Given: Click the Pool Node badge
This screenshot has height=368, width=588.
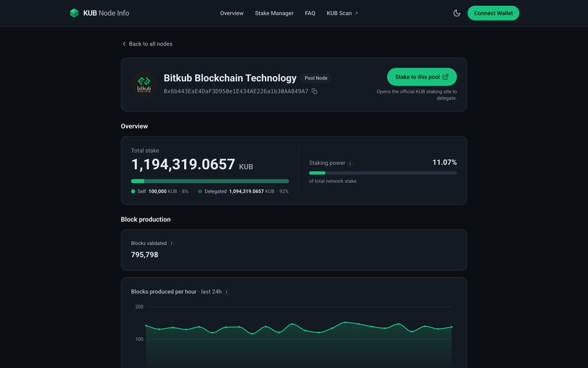Looking at the screenshot, I should pyautogui.click(x=316, y=78).
